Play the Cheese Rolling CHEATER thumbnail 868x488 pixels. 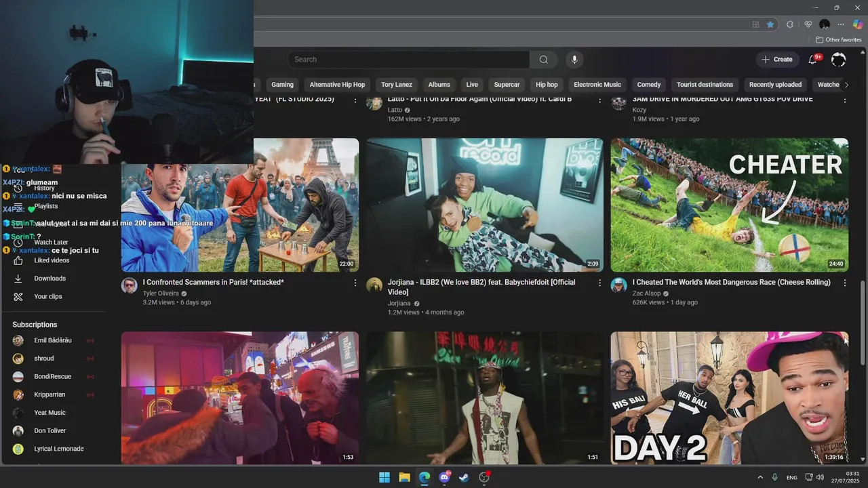pyautogui.click(x=729, y=205)
